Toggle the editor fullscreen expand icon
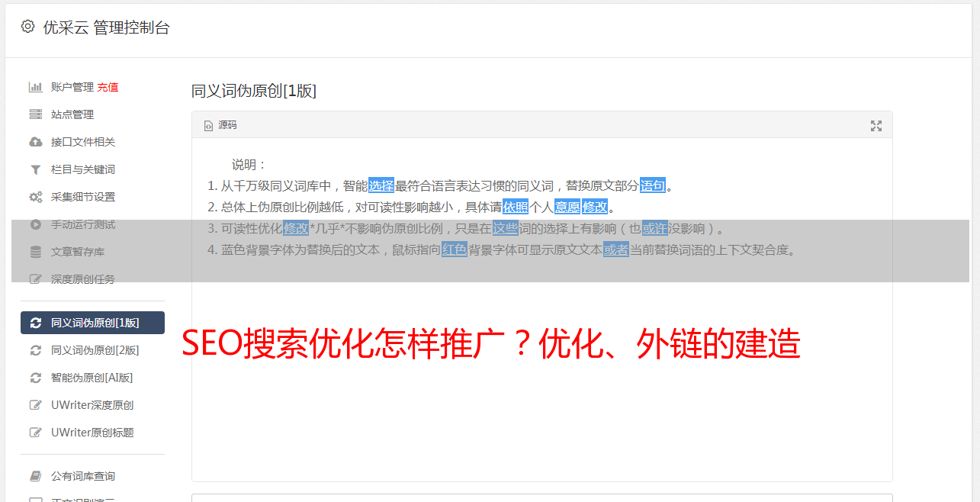 [x=876, y=126]
